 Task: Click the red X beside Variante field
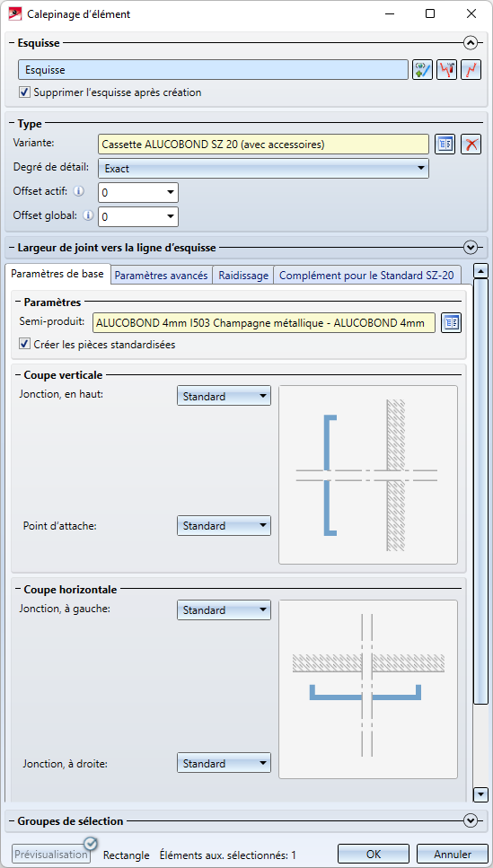pyautogui.click(x=471, y=145)
